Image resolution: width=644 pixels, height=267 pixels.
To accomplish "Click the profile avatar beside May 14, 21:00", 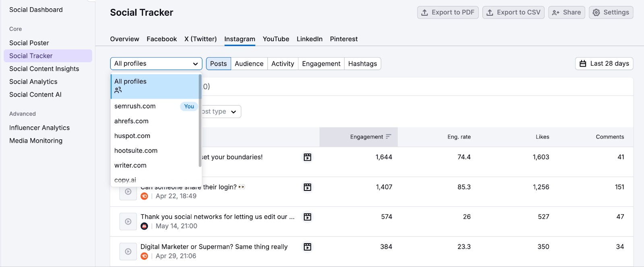I will (x=144, y=226).
